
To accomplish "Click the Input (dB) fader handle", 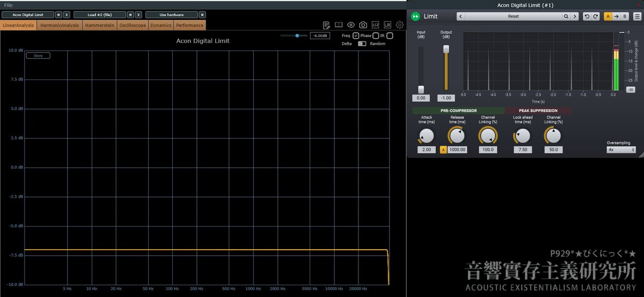I will coord(421,89).
